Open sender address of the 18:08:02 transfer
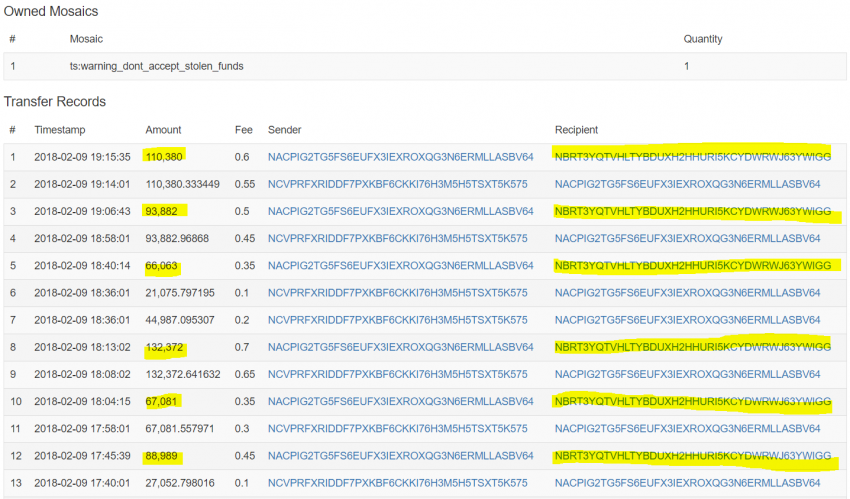850x499 pixels. point(397,374)
